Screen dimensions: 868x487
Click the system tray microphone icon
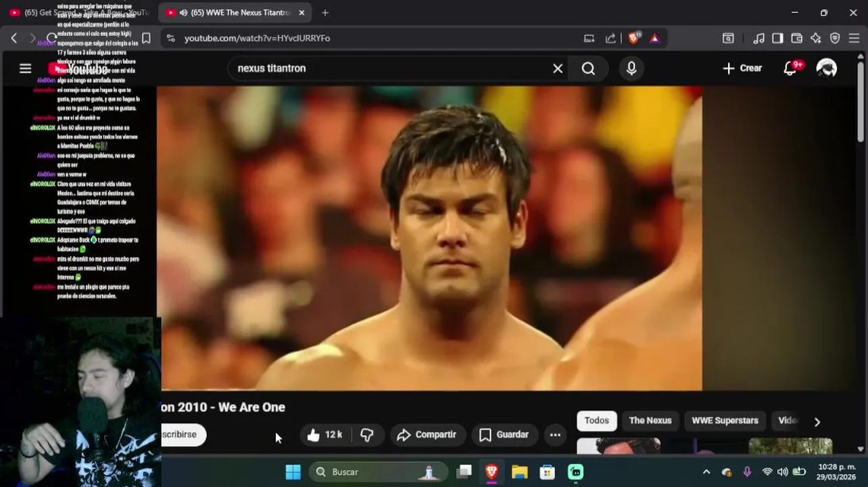pyautogui.click(x=747, y=472)
